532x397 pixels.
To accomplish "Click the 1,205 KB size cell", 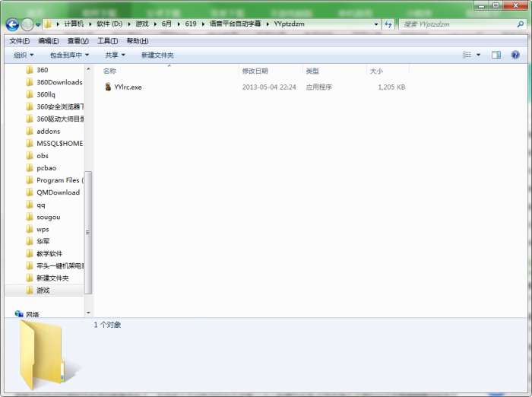I will tap(391, 87).
